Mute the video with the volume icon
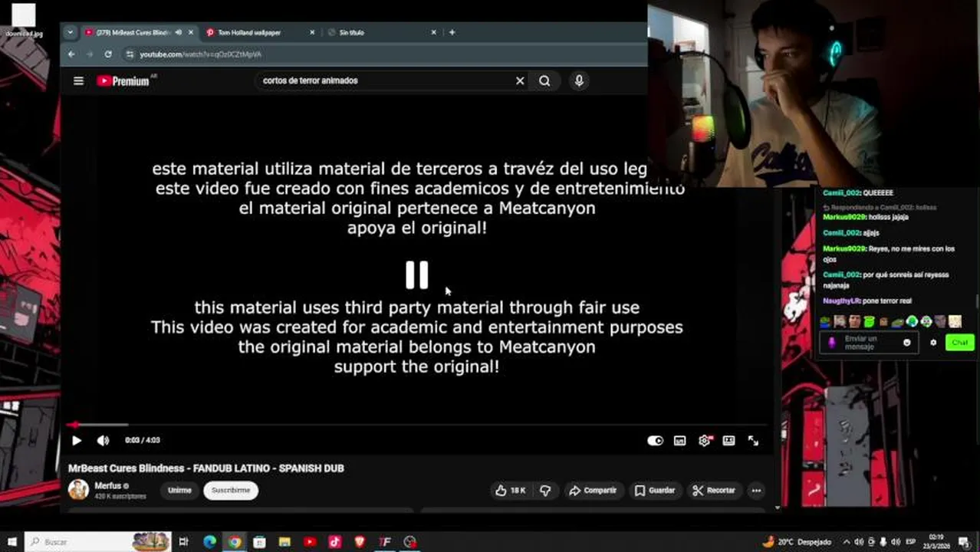Image resolution: width=980 pixels, height=552 pixels. click(x=103, y=440)
